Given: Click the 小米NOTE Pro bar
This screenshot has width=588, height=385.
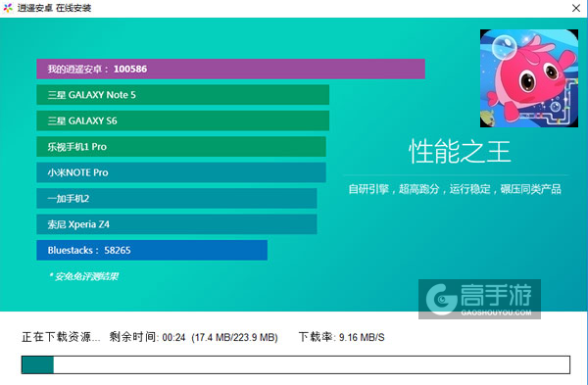Looking at the screenshot, I should [x=181, y=172].
